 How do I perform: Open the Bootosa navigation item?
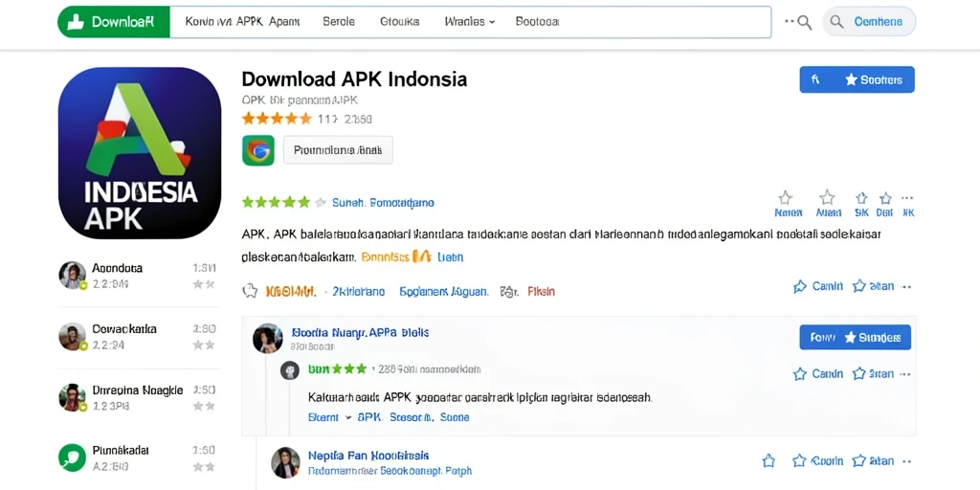(x=538, y=22)
